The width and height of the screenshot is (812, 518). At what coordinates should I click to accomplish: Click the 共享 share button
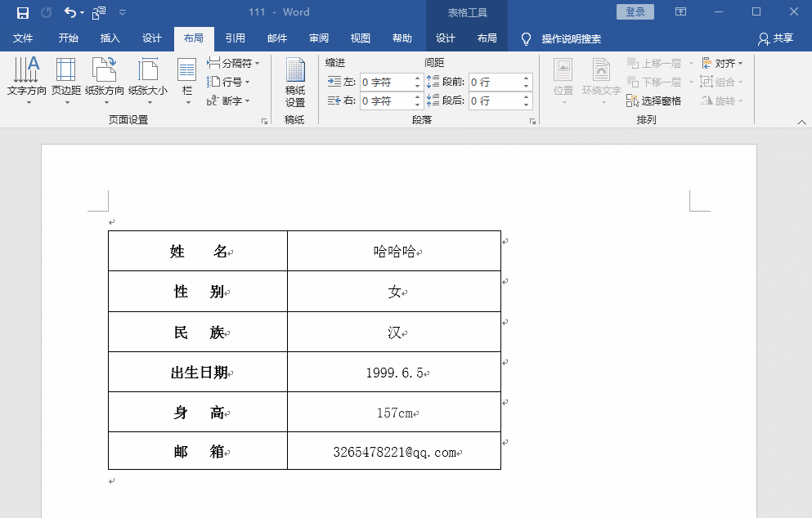pos(775,38)
